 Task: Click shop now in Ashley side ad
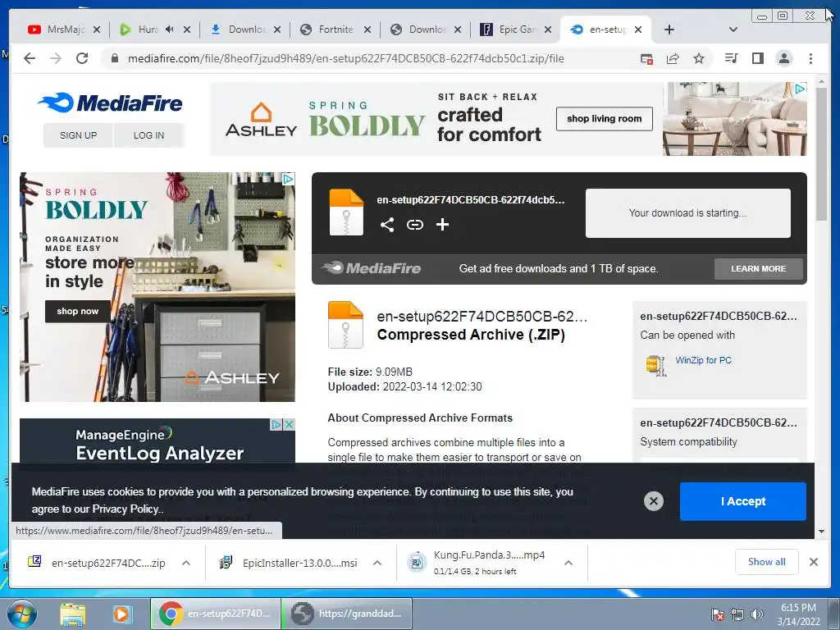[x=78, y=311]
